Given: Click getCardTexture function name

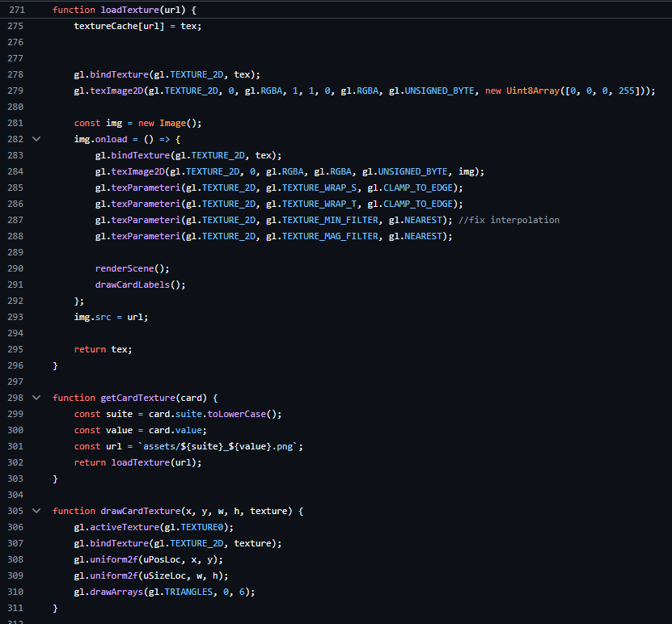Looking at the screenshot, I should point(138,398).
